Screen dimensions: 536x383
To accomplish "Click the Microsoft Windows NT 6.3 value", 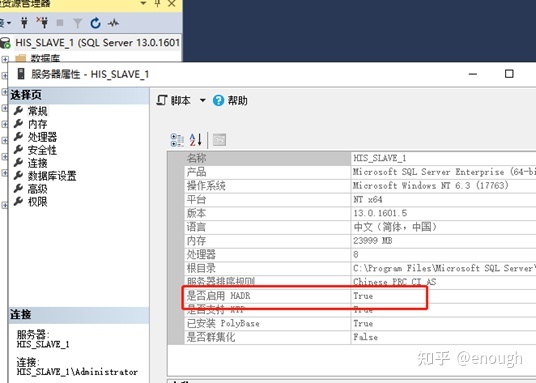I will click(x=431, y=186).
